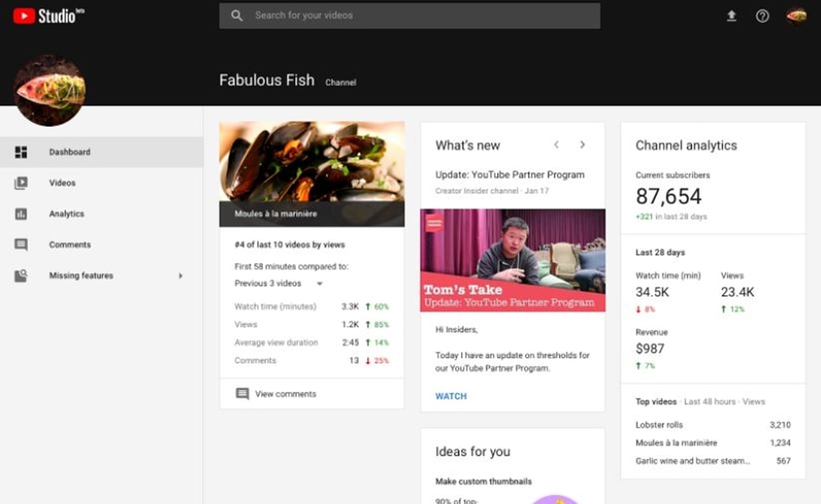Click the Analytics bar chart icon

(x=21, y=214)
